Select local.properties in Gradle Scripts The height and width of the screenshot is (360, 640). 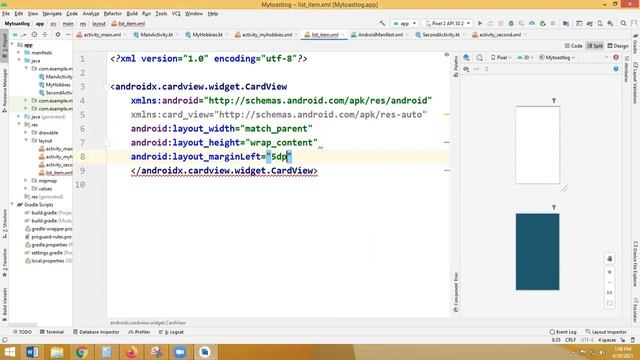(x=48, y=260)
